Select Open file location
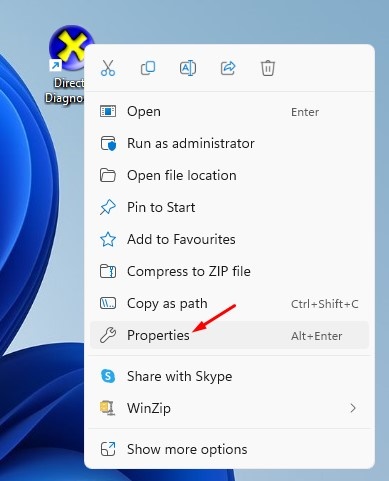The height and width of the screenshot is (481, 389). 229,175
